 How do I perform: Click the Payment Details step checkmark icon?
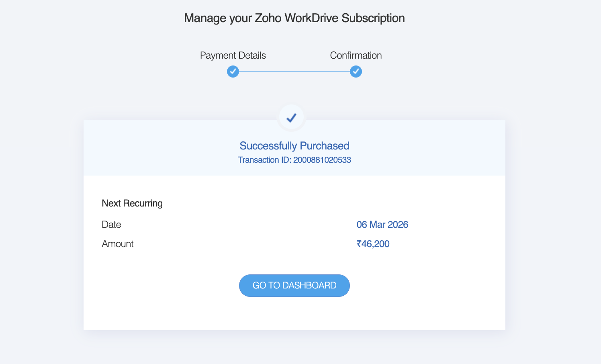[x=233, y=72]
